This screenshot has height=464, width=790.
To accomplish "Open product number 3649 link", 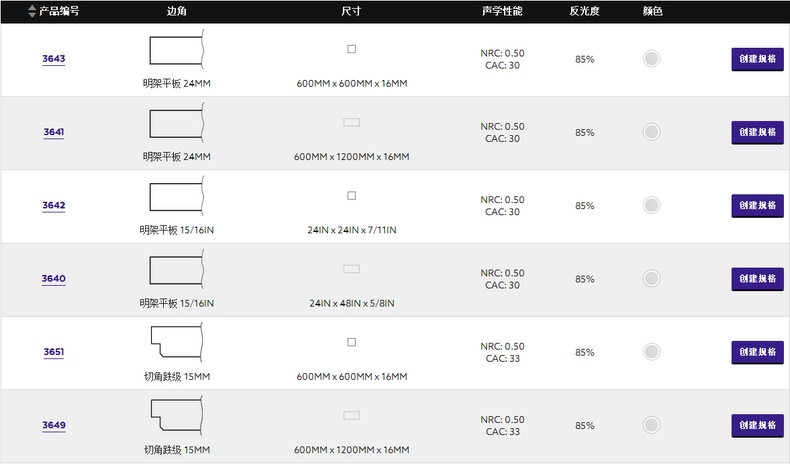I will pyautogui.click(x=54, y=425).
